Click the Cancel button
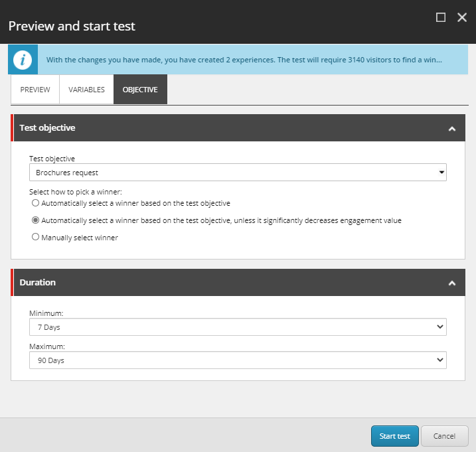476x452 pixels. [444, 436]
